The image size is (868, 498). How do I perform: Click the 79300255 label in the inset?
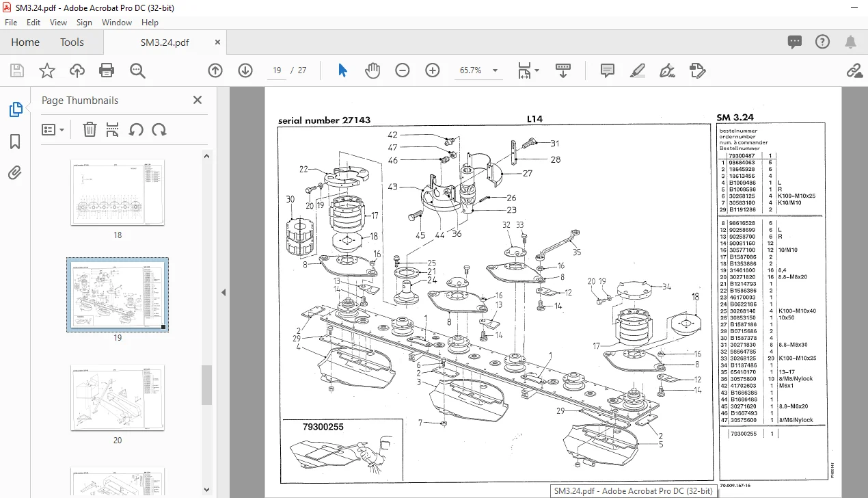(x=323, y=427)
